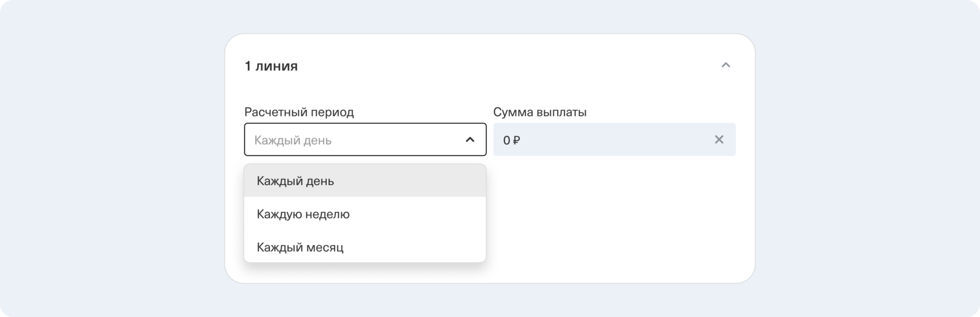
Task: Pick "Каждый месяц" in the period list
Action: 300,248
